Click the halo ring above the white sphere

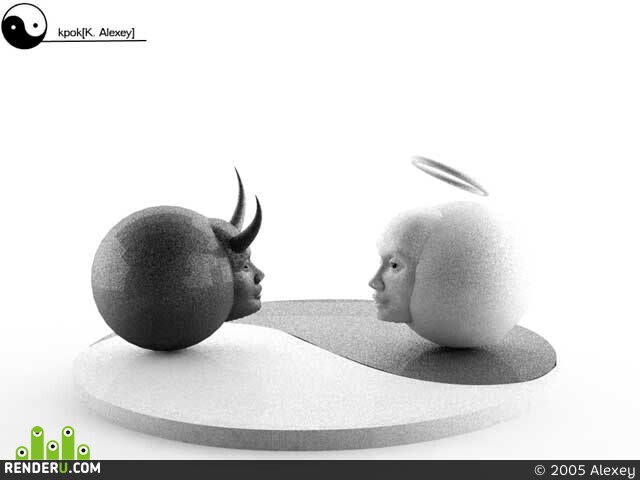pyautogui.click(x=450, y=176)
